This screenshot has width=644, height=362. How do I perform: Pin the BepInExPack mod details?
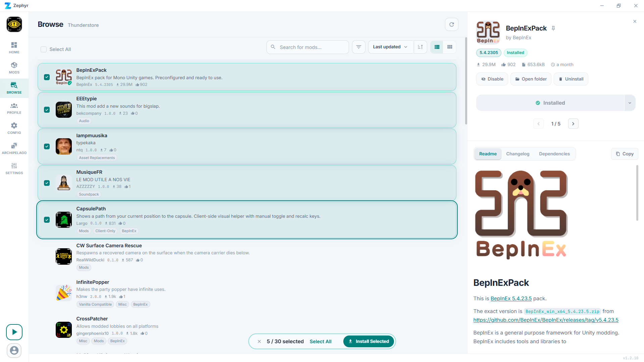point(553,29)
